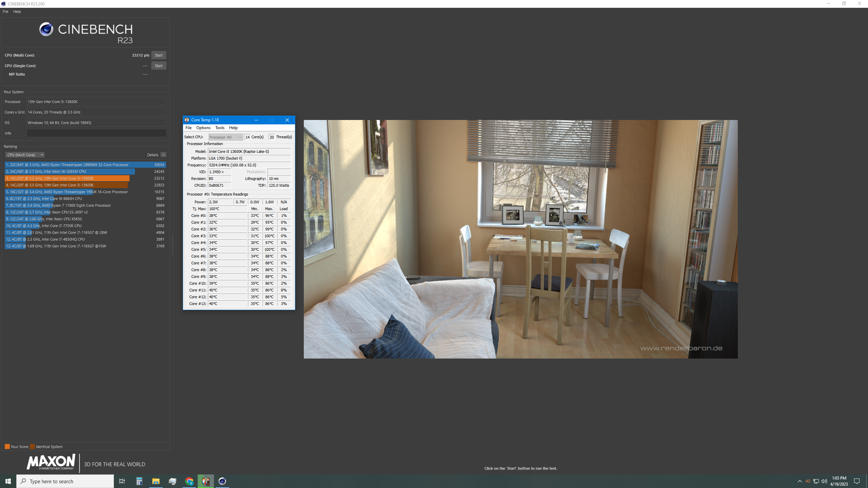This screenshot has height=488, width=868.
Task: Open the Cinebench File menu
Action: [5, 12]
